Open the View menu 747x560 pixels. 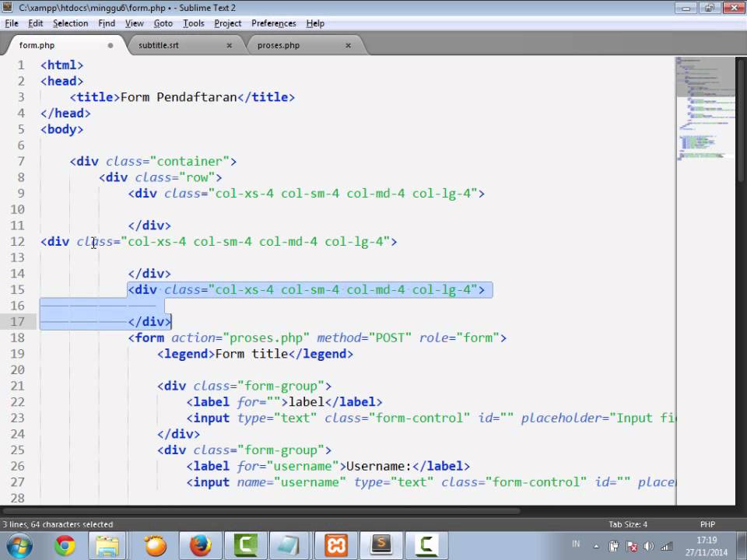point(135,23)
